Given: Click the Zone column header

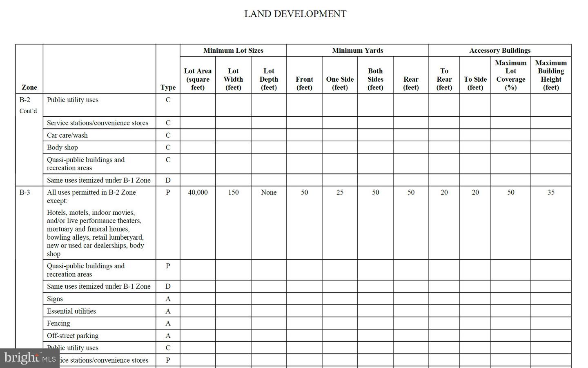Looking at the screenshot, I should 29,87.
